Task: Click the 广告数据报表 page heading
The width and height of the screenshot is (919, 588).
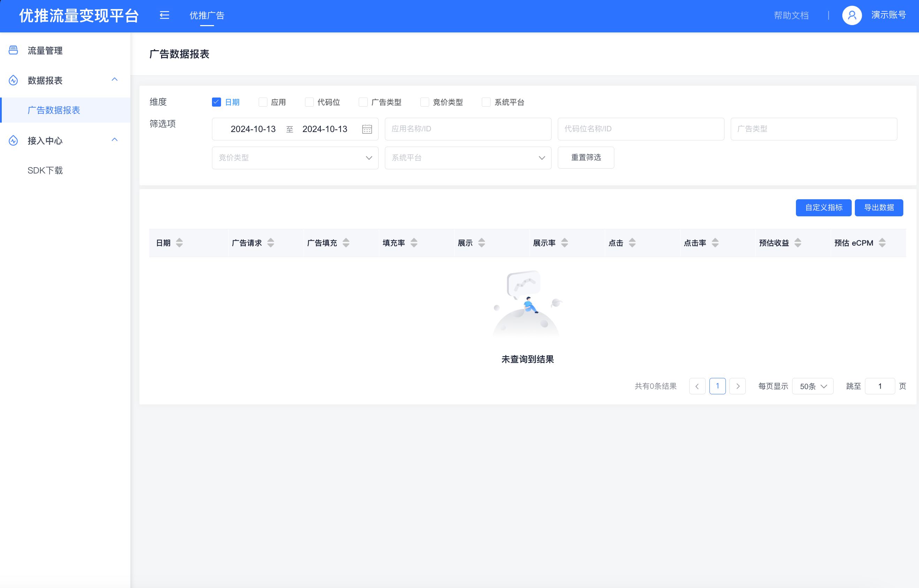Action: (x=179, y=54)
